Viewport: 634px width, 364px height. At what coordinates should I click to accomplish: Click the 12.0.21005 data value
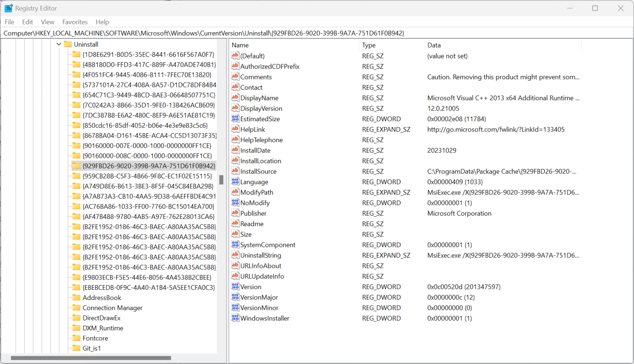tap(443, 108)
